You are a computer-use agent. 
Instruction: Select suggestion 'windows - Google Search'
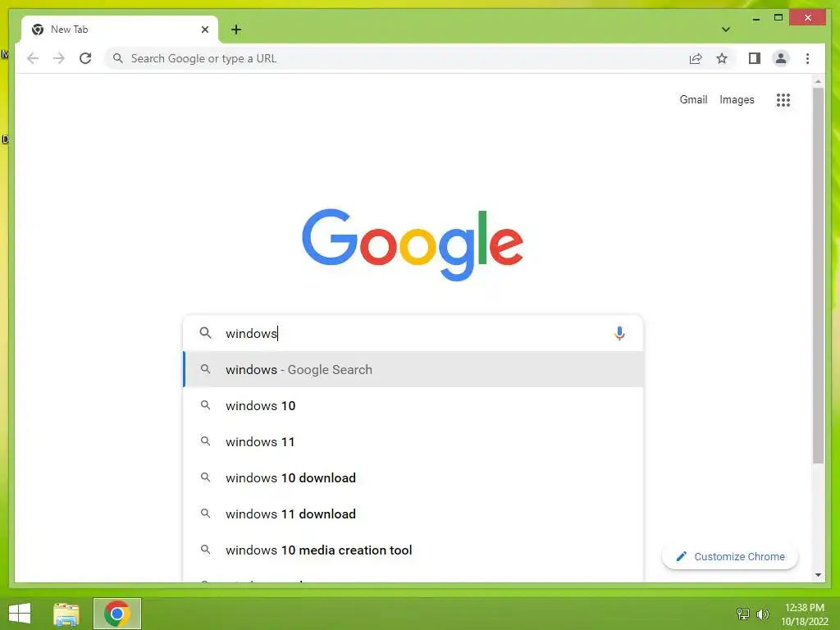tap(413, 369)
